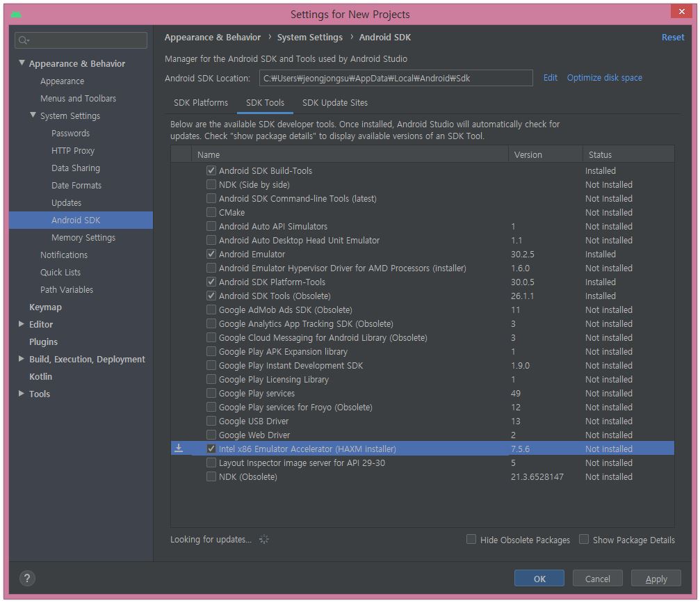Click the Reset link
Screen dimensions: 700x603
pyautogui.click(x=672, y=37)
